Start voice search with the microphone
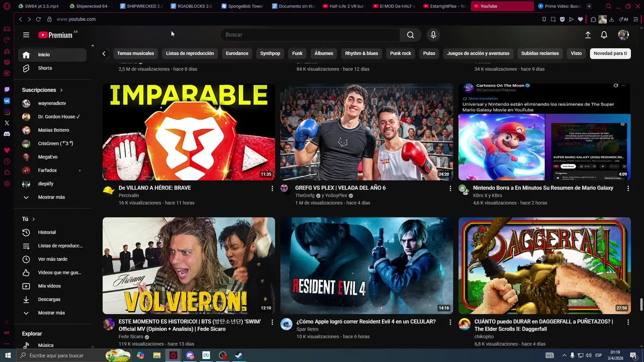644x362 pixels. pos(433,35)
